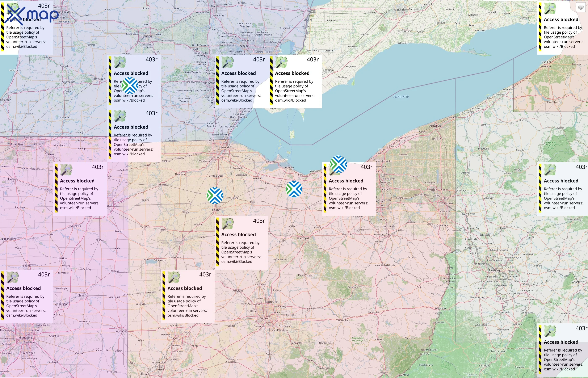Click the map marker near Bellevue

point(294,189)
